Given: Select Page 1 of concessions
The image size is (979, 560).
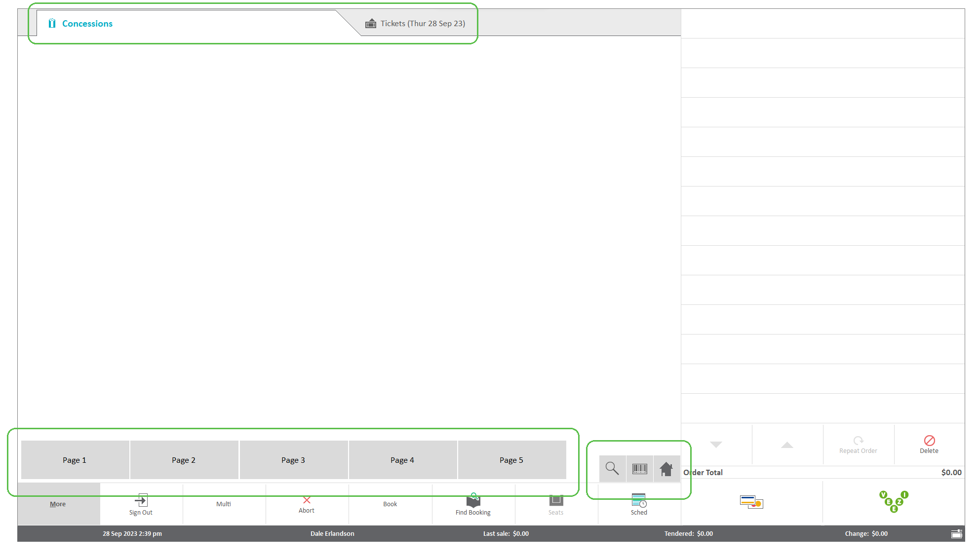Looking at the screenshot, I should [x=75, y=460].
